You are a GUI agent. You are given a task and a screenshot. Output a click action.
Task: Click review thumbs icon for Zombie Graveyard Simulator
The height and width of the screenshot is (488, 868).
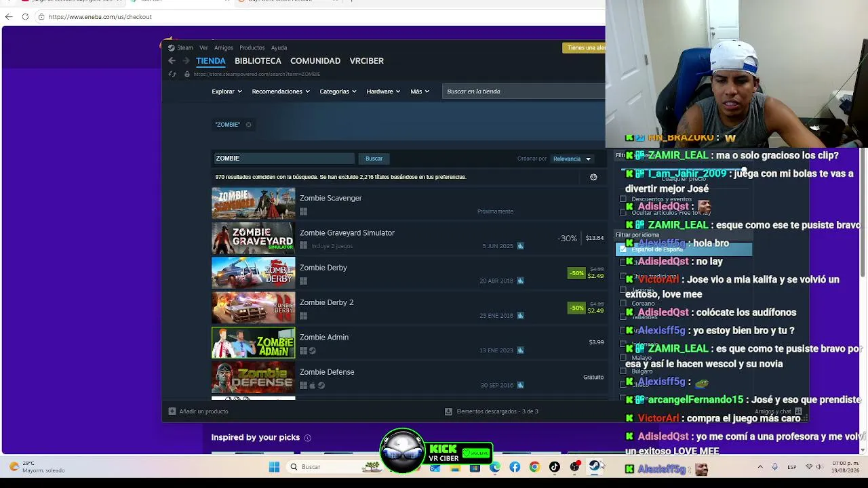520,246
